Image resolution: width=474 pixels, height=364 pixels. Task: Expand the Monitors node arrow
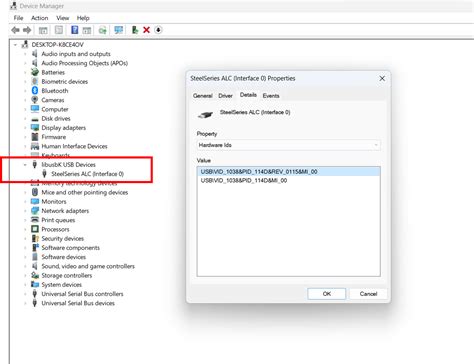pos(25,201)
